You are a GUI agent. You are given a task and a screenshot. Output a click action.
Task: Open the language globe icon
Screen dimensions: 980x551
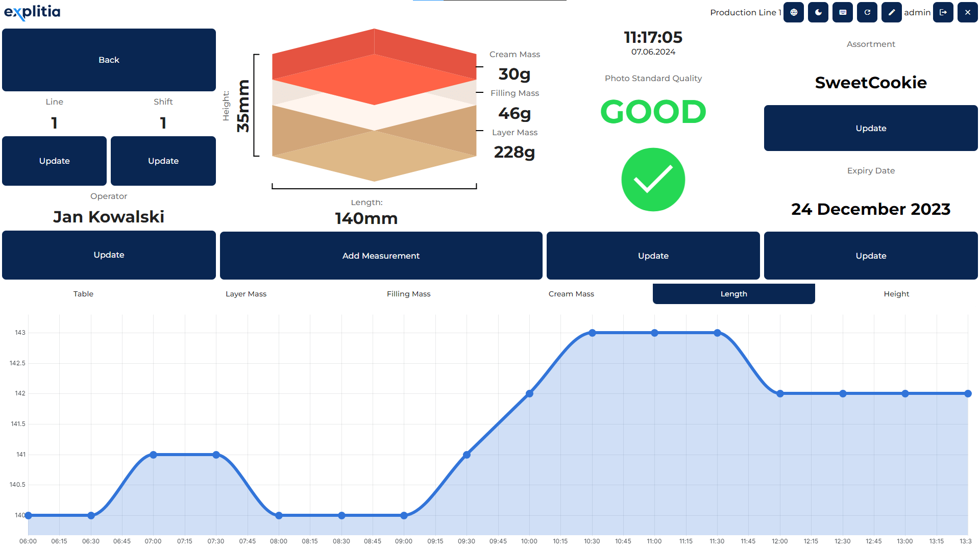point(794,12)
